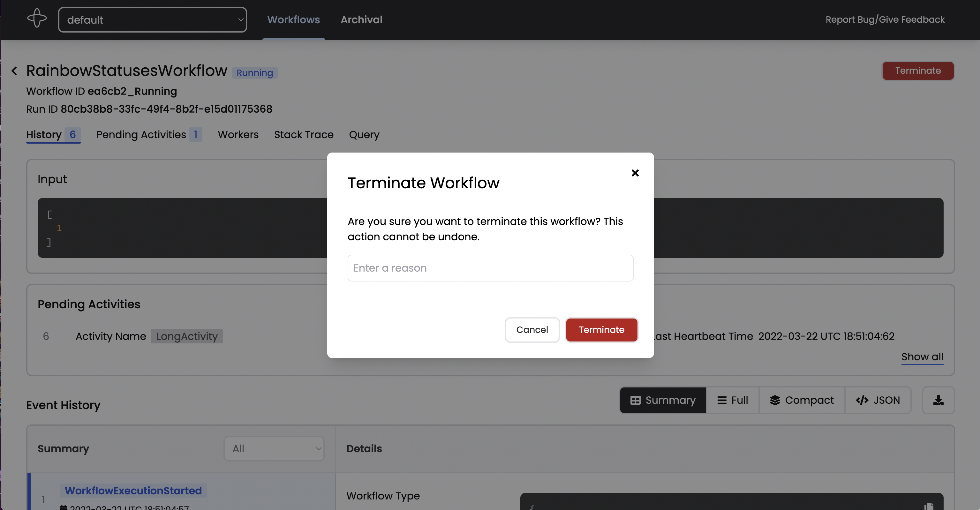Switch to the Workers tab

pos(238,135)
